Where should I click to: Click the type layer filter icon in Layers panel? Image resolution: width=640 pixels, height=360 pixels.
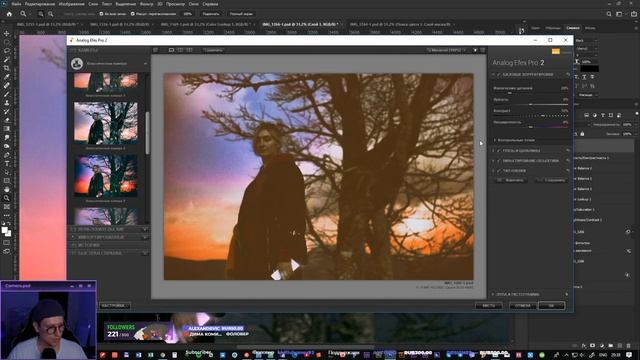coord(603,116)
